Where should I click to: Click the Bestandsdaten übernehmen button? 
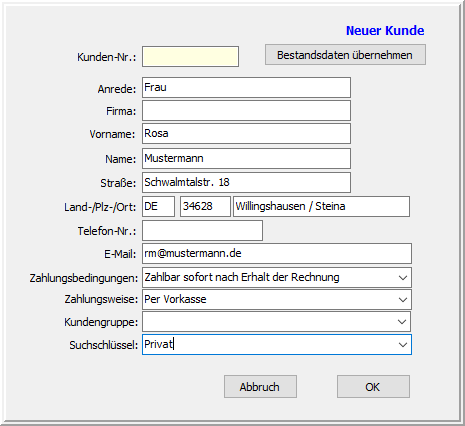click(x=345, y=55)
